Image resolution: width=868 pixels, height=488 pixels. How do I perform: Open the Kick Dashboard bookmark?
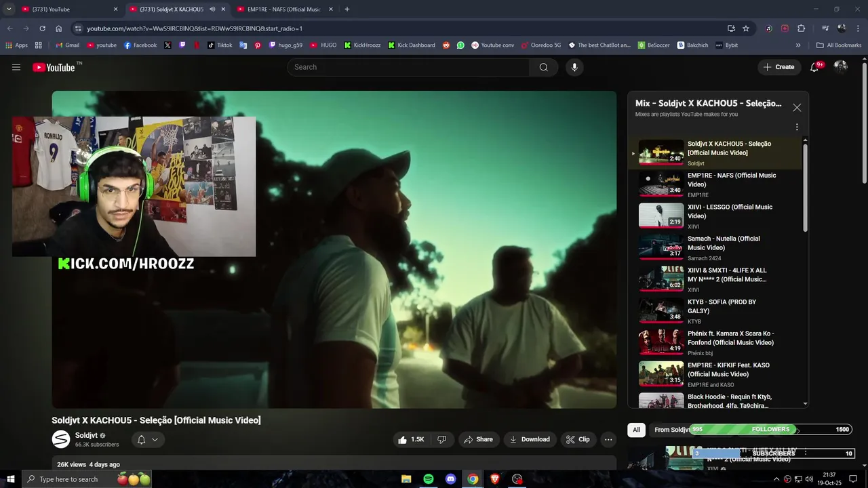412,45
